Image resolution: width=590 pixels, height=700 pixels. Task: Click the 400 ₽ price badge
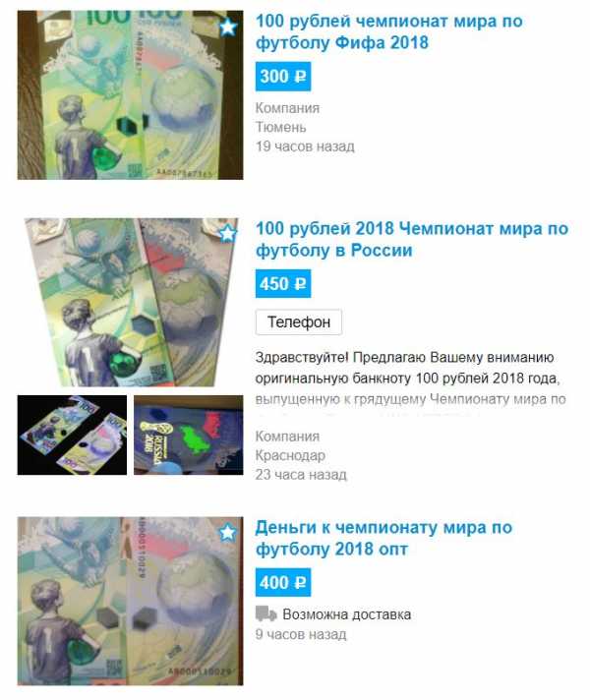[283, 582]
